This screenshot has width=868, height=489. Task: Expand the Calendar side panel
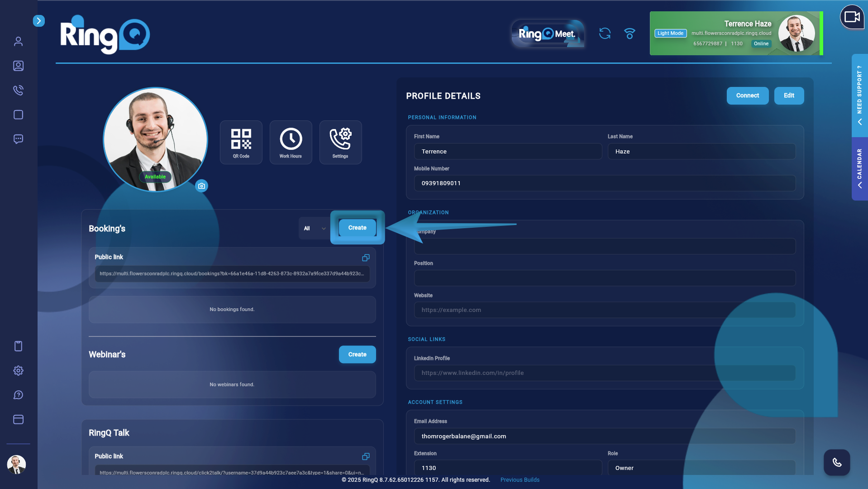(859, 168)
